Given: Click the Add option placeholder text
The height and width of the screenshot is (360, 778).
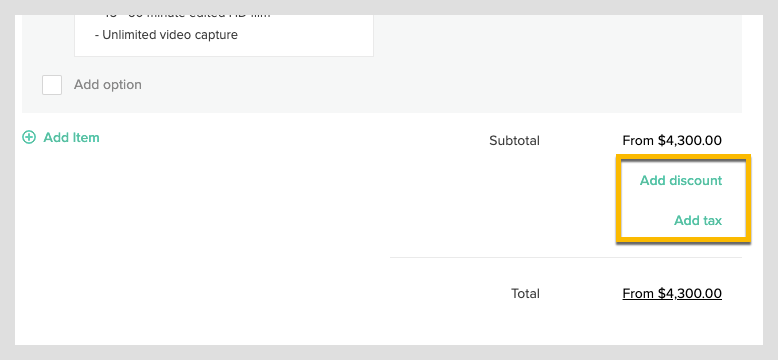Looking at the screenshot, I should (x=108, y=85).
